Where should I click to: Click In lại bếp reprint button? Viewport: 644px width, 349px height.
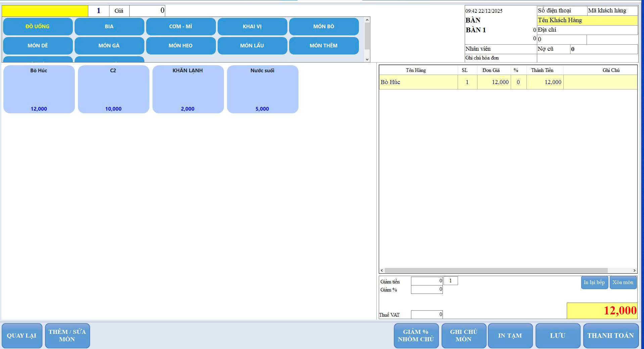pyautogui.click(x=594, y=282)
